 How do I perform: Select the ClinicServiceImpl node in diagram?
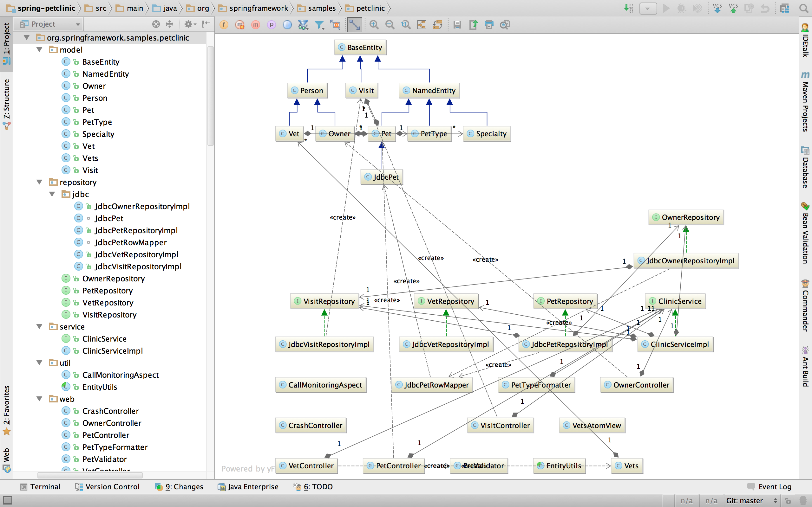(675, 344)
